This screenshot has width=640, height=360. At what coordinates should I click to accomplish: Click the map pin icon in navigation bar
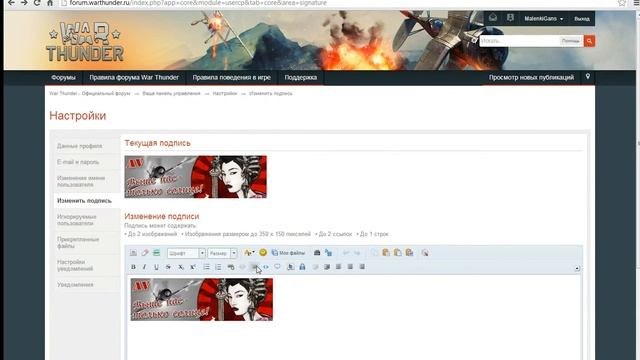[x=588, y=77]
